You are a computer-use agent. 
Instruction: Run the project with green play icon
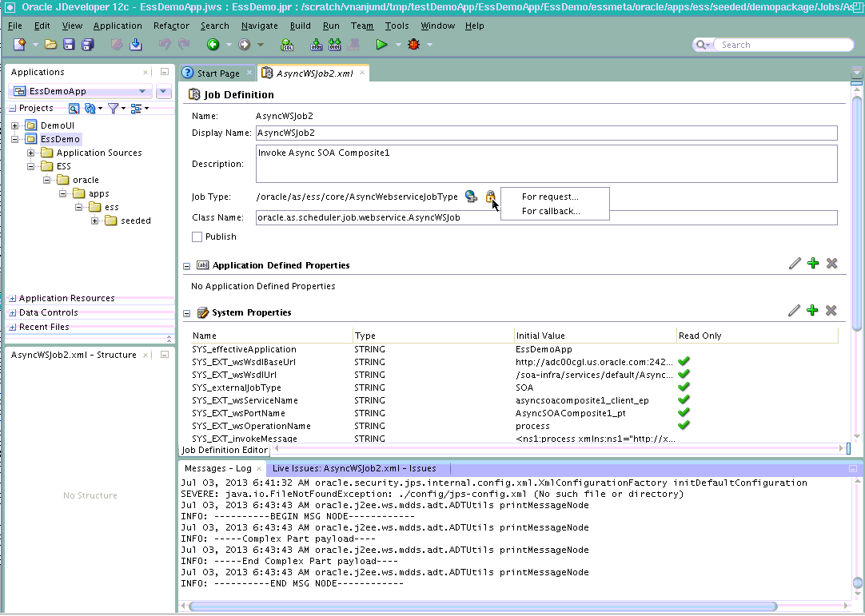click(x=381, y=45)
